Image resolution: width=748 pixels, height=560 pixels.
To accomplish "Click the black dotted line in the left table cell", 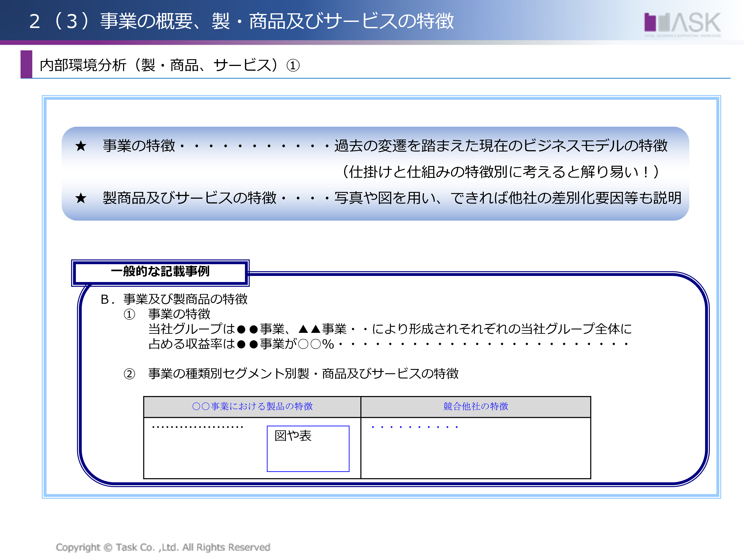I will [x=198, y=427].
